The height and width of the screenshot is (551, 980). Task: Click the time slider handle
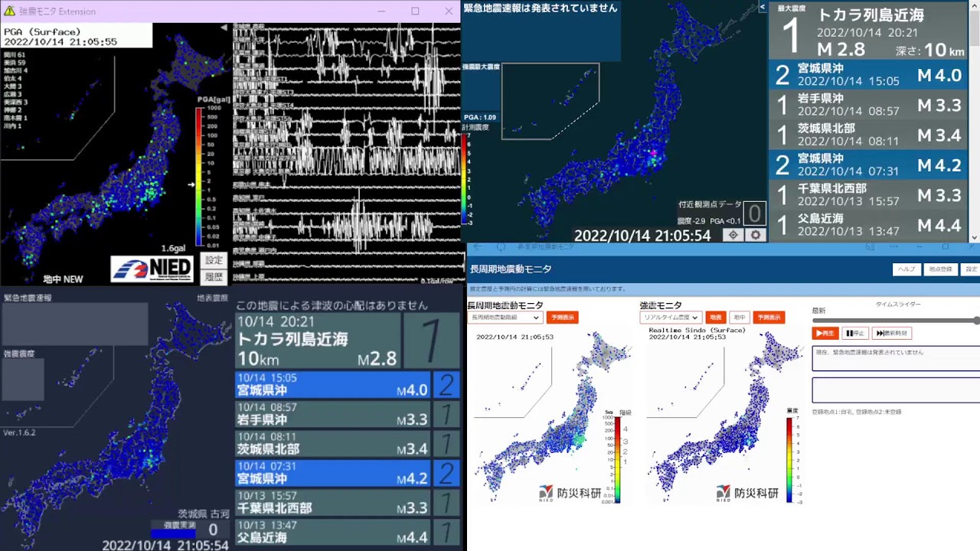[976, 321]
